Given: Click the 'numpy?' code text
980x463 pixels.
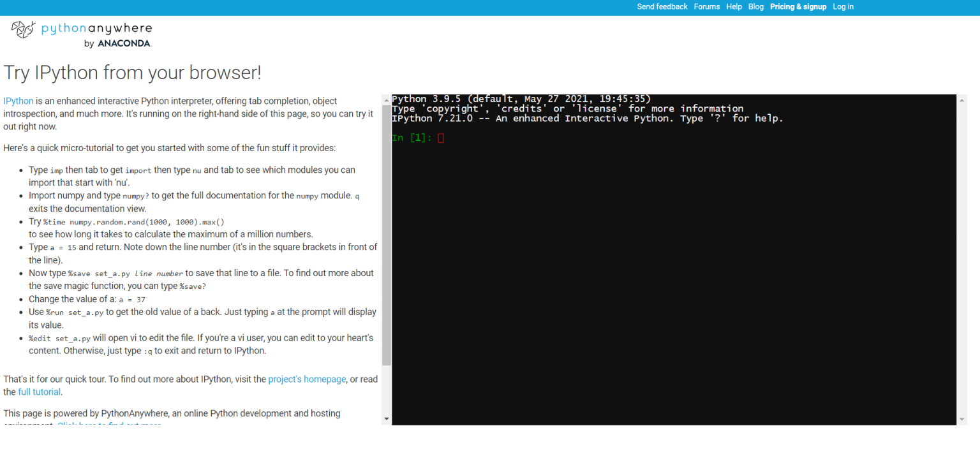Looking at the screenshot, I should [136, 196].
